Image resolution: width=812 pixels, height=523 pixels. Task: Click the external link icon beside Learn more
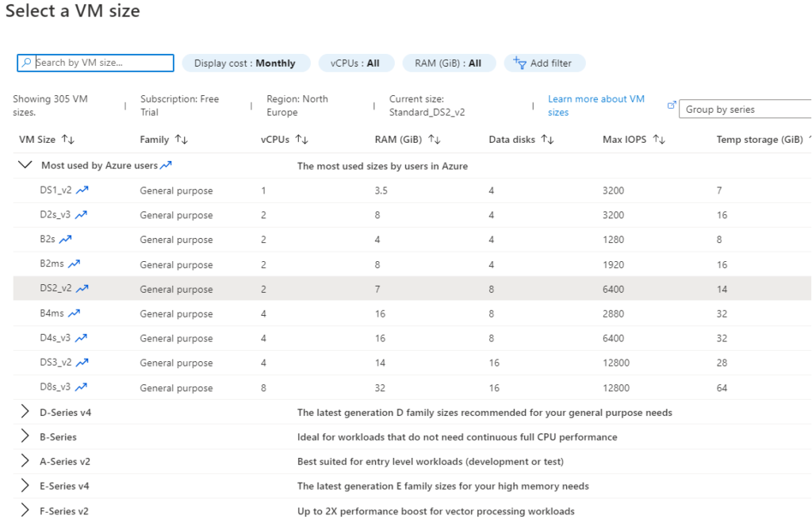pyautogui.click(x=672, y=105)
